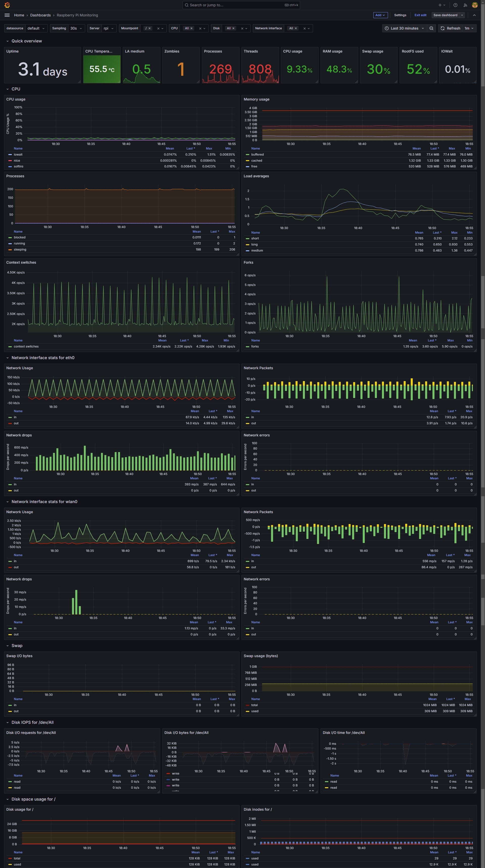485x868 pixels.
Task: Toggle iowait series in CPU usage legend
Action: [18, 155]
